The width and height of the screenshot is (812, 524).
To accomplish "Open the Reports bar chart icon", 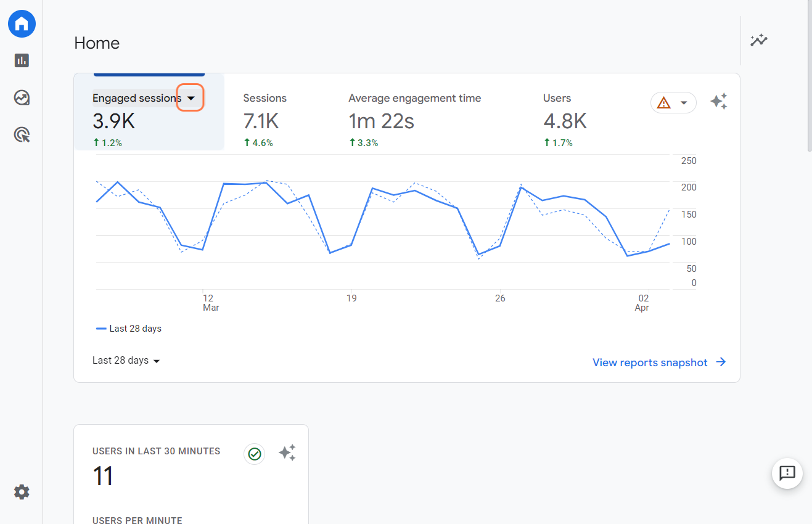I will tap(22, 60).
